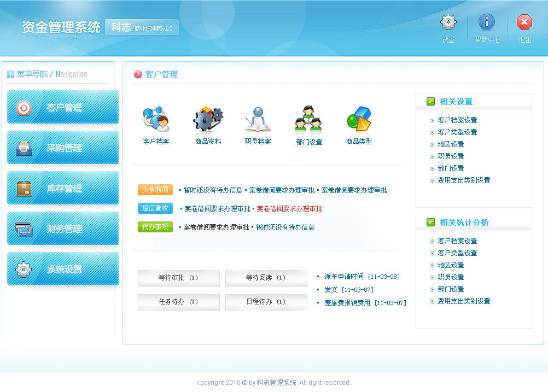Open 财务管理 in the sidebar menu

pyautogui.click(x=63, y=229)
